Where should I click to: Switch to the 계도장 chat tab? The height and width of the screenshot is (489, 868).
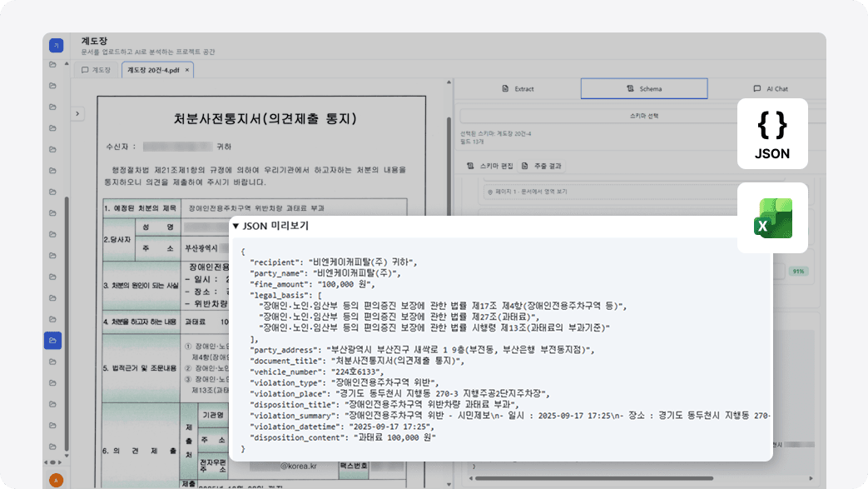(x=97, y=70)
